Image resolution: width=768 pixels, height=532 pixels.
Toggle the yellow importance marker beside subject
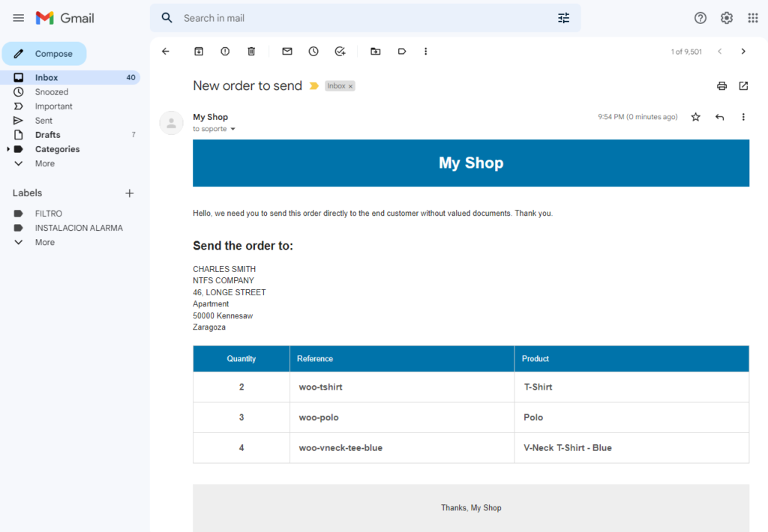(314, 86)
